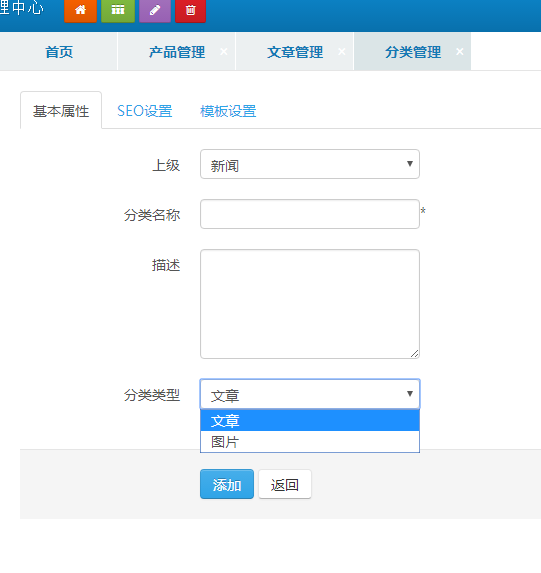
Task: Click the purple pencil edit icon
Action: point(155,10)
